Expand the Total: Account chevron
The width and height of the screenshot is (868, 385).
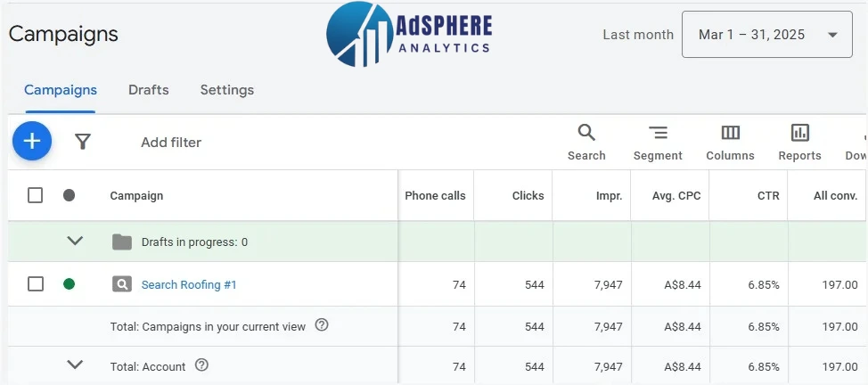75,365
